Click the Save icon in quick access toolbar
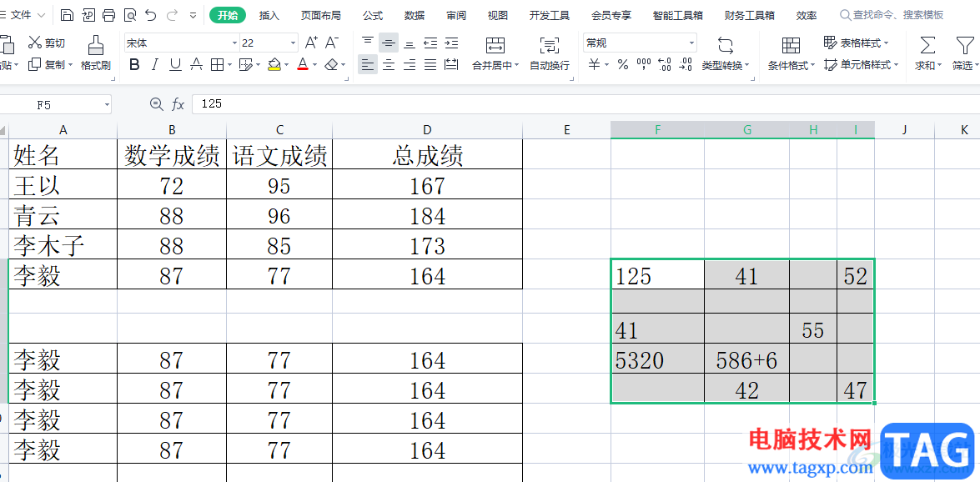Screen dimensions: 980x482 (67, 15)
